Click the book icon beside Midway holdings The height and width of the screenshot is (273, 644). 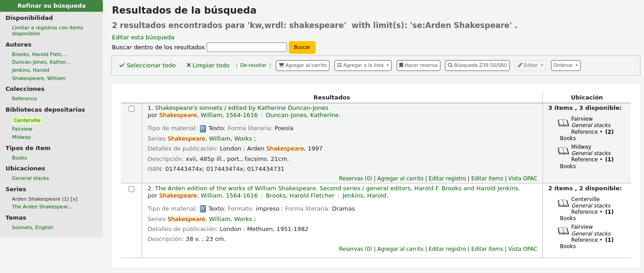(x=563, y=151)
